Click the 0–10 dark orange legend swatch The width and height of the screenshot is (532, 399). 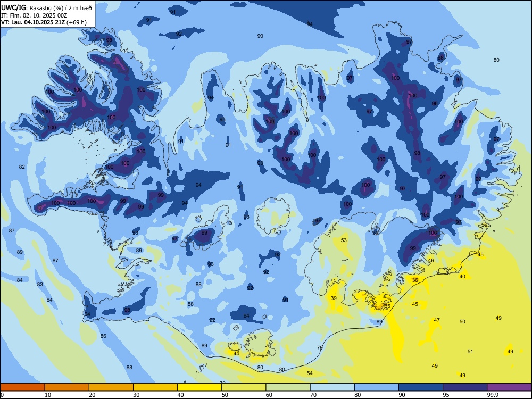(x=22, y=387)
